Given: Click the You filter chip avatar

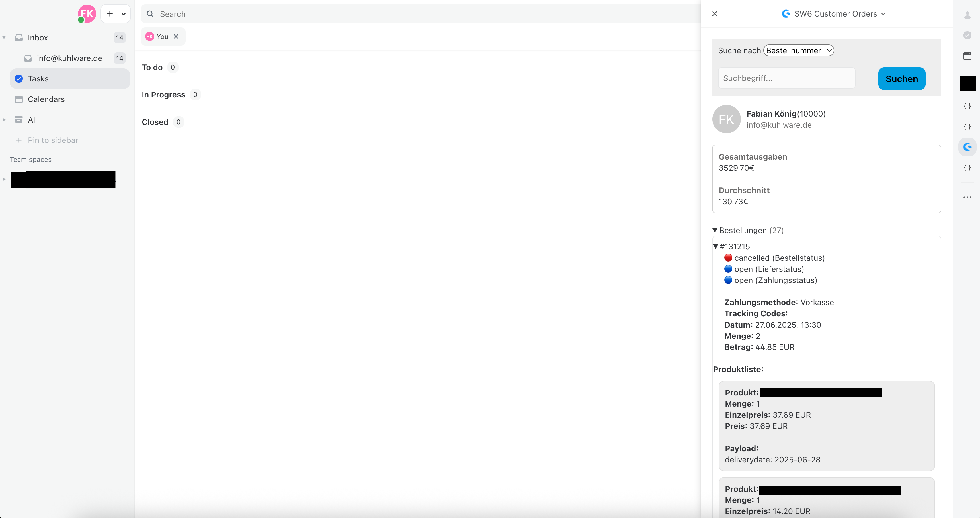Looking at the screenshot, I should point(150,36).
